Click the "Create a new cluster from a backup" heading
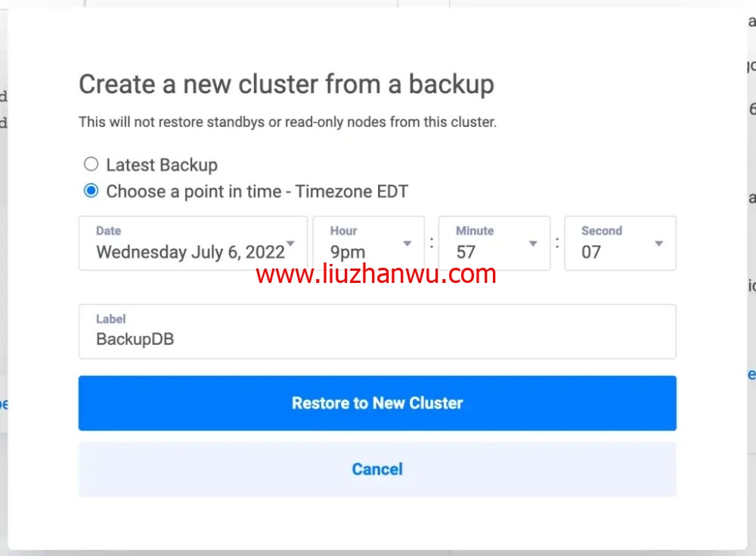The width and height of the screenshot is (756, 556). 287,85
